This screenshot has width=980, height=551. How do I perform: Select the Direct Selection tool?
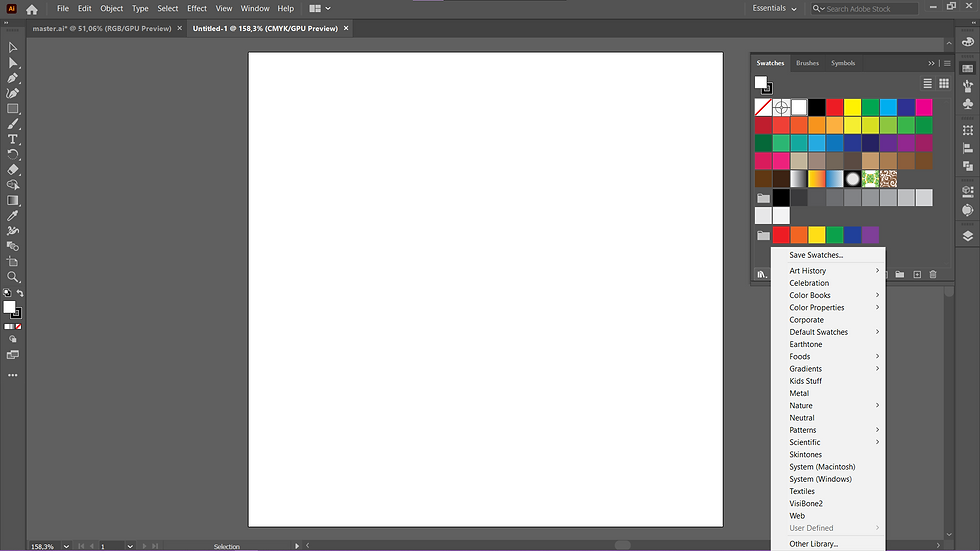[12, 62]
